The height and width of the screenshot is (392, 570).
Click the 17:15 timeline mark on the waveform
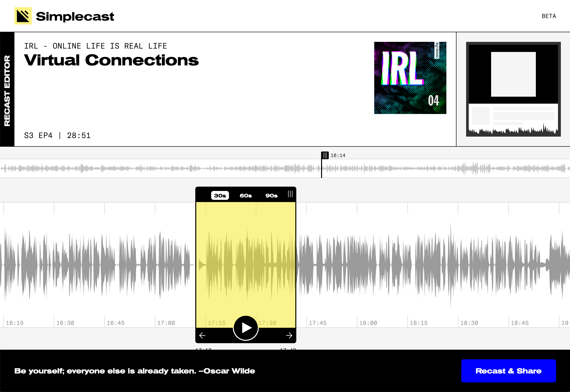click(217, 323)
